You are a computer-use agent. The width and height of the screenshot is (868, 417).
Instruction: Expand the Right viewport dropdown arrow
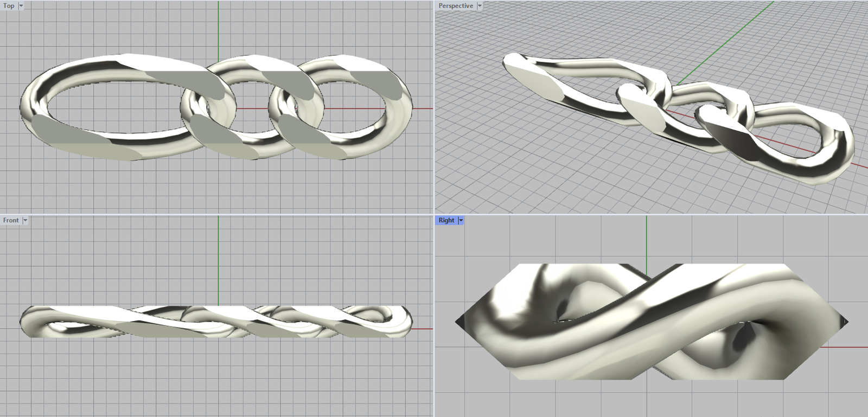tap(461, 220)
